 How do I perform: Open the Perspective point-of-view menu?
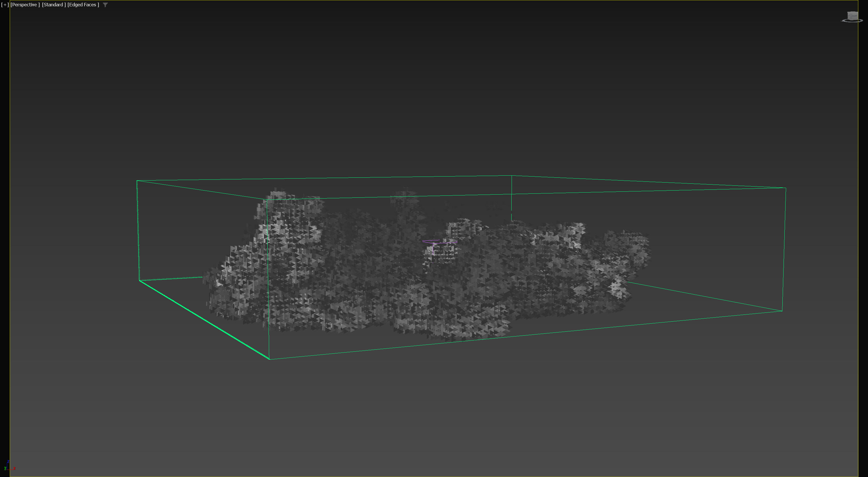(x=25, y=5)
